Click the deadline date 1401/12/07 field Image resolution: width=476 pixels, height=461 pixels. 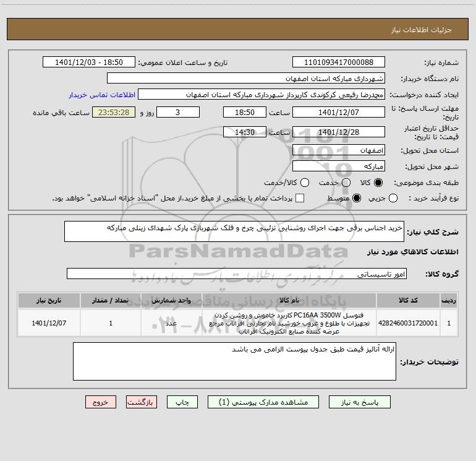(339, 112)
